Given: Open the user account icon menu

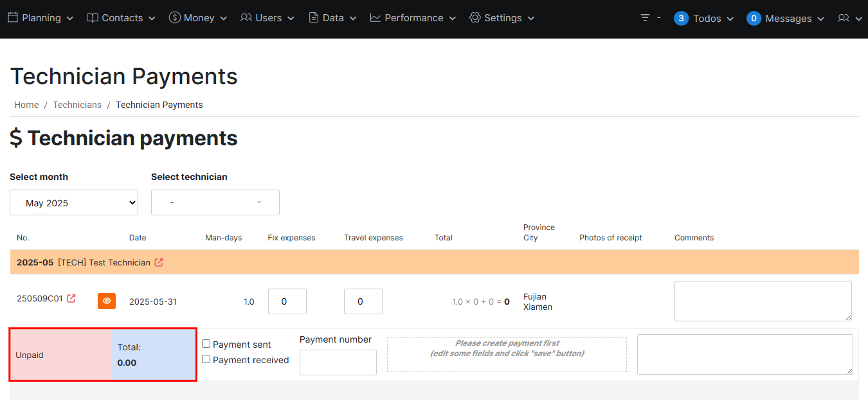Looking at the screenshot, I should 849,18.
